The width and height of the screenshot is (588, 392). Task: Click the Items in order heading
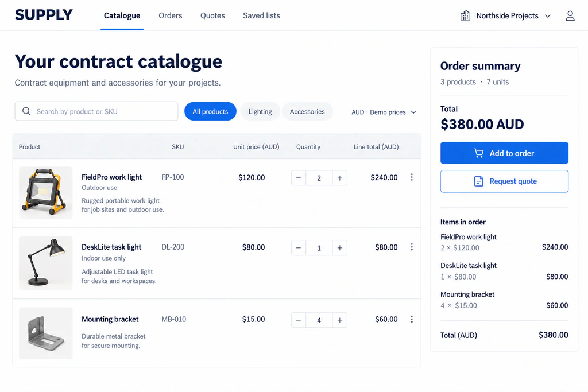(463, 222)
